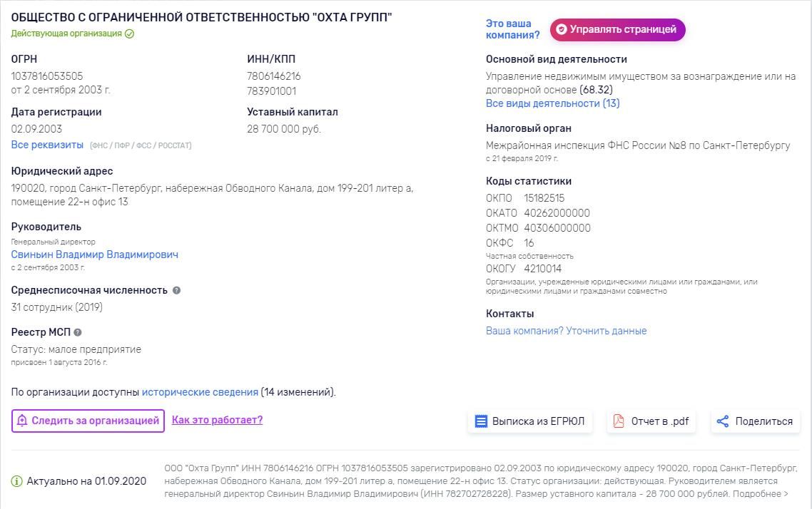Image resolution: width=812 pixels, height=509 pixels.
Task: Click Ваша компания? Уточнить данные link
Action: 566,331
